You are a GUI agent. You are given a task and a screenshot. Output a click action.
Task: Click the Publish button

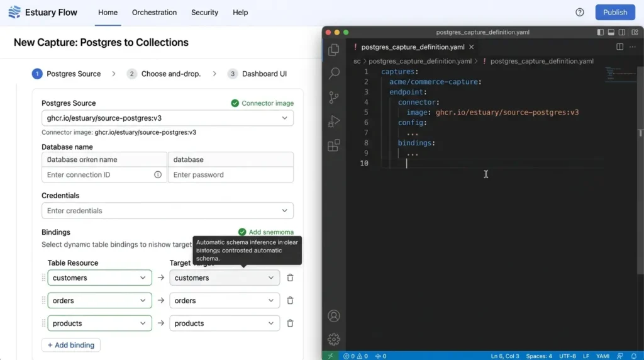pyautogui.click(x=615, y=13)
